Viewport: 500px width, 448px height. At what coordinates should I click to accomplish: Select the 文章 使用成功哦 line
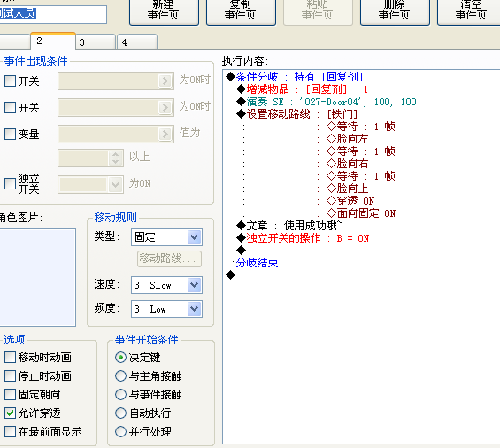coord(289,226)
